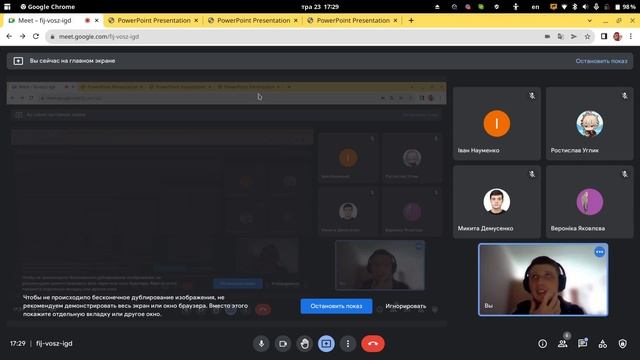Select Іван Науменко participant tile
The width and height of the screenshot is (640, 360).
497,124
